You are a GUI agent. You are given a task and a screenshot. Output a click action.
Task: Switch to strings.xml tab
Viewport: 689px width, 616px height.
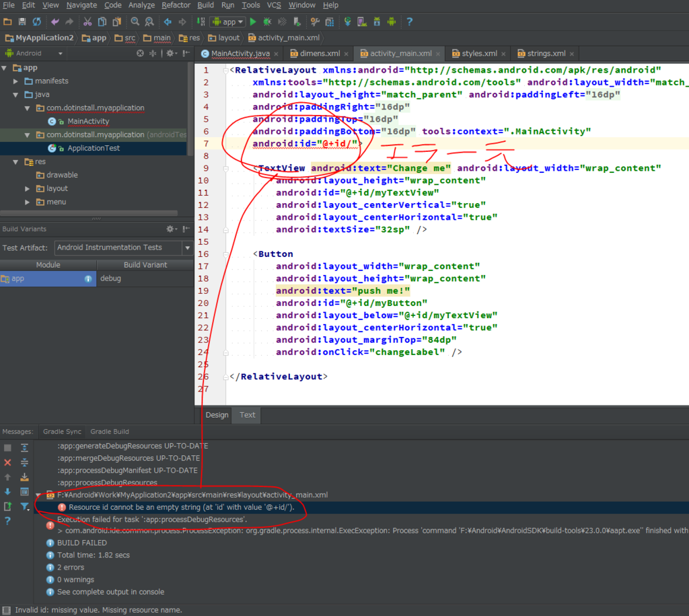[546, 54]
